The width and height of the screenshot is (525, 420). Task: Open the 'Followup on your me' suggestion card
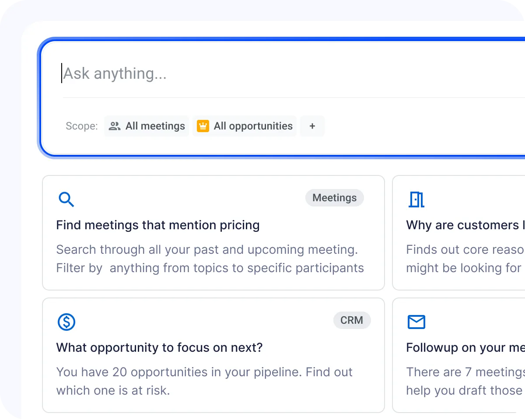[x=458, y=355]
